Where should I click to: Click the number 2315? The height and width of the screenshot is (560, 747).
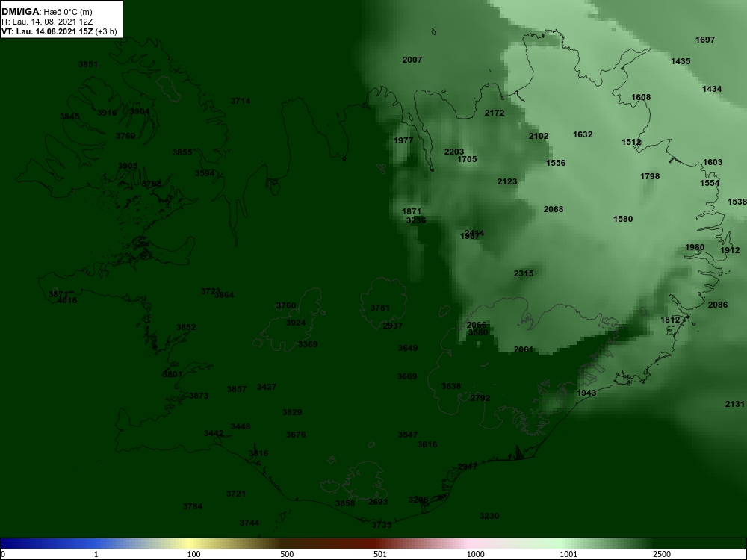pyautogui.click(x=524, y=273)
